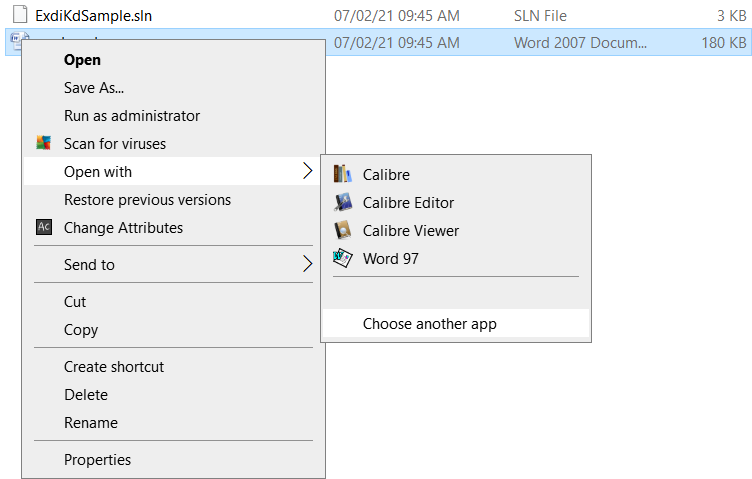
Task: Select Rename from the context menu
Action: (x=91, y=423)
